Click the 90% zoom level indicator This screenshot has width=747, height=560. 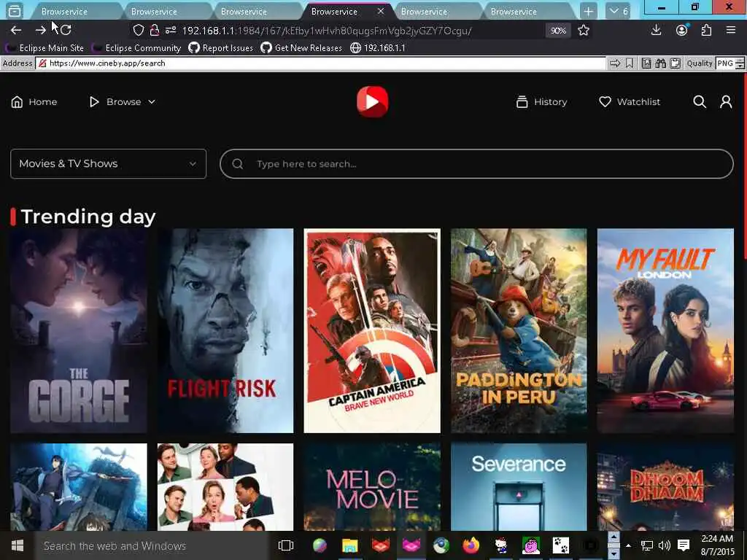pyautogui.click(x=558, y=31)
